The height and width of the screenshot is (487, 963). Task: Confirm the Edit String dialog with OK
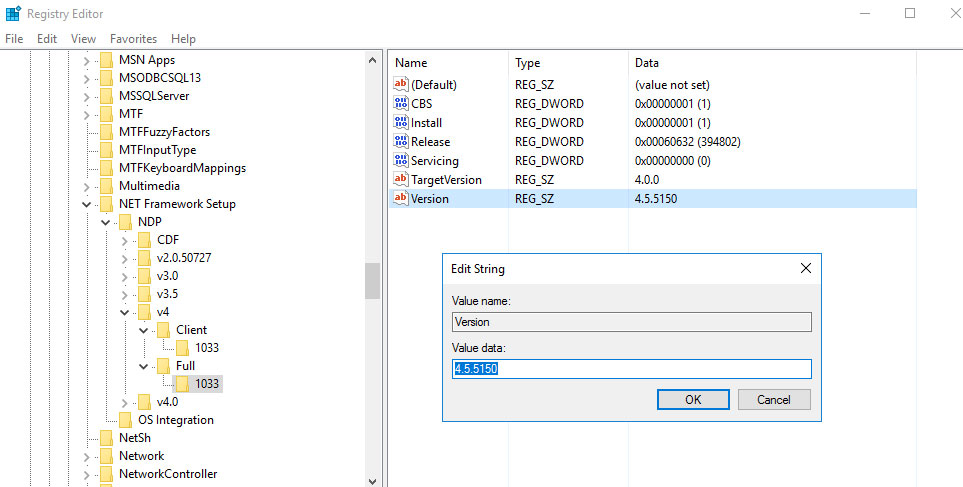tap(693, 399)
